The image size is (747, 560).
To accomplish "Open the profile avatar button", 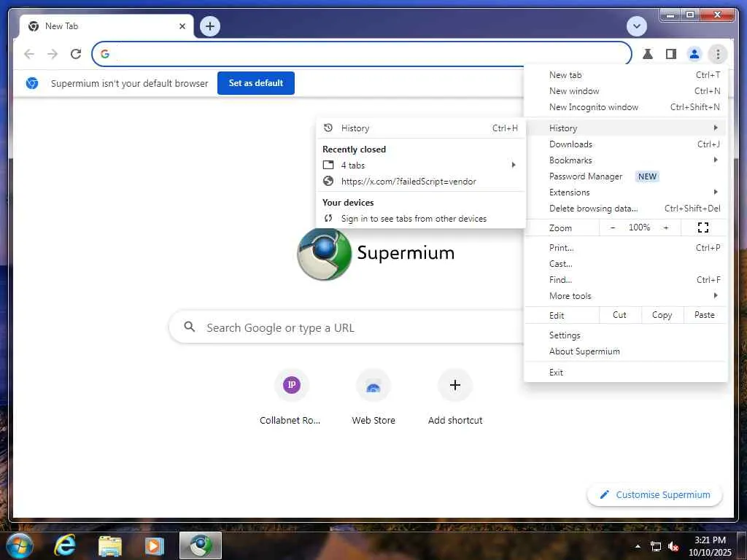I will (694, 54).
